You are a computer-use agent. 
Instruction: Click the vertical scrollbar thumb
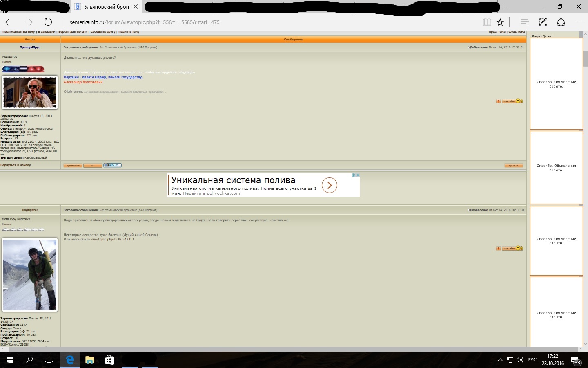[585, 58]
